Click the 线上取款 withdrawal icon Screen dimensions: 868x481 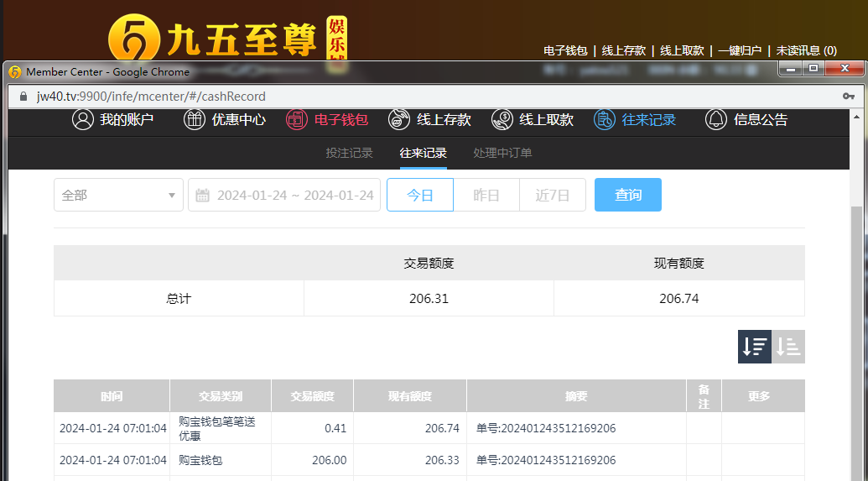[502, 119]
